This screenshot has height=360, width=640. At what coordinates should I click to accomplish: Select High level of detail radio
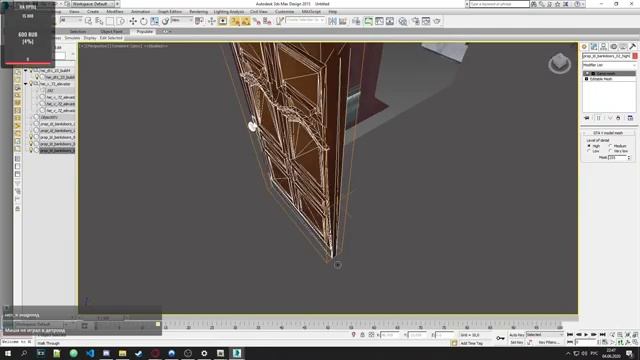coord(589,146)
